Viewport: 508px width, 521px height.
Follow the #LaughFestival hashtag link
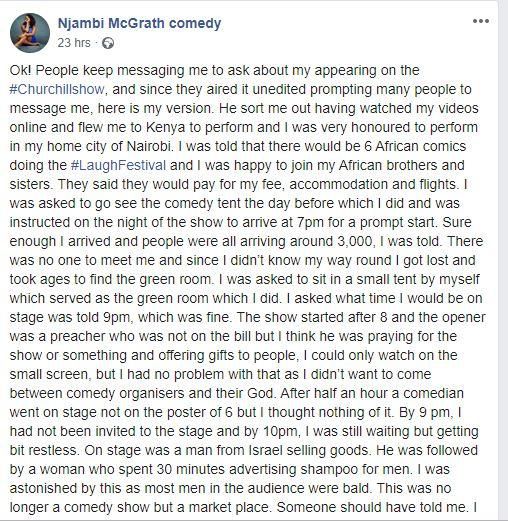pos(118,166)
